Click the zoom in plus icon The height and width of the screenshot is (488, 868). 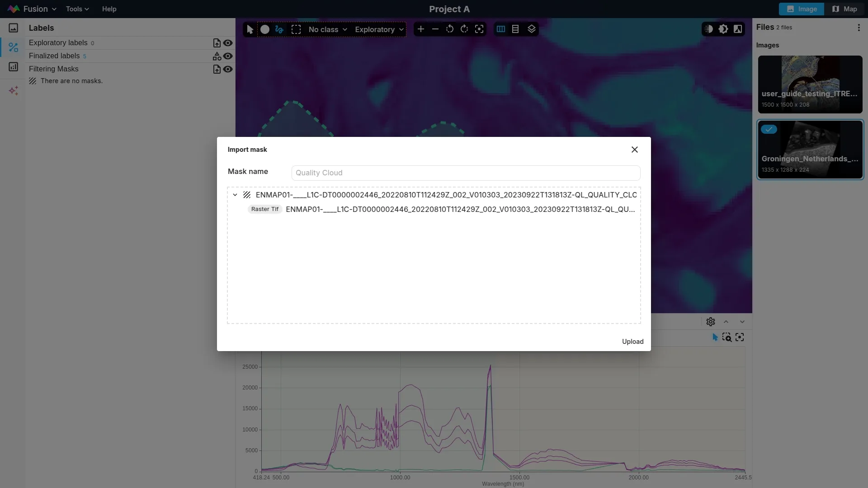[x=420, y=29]
